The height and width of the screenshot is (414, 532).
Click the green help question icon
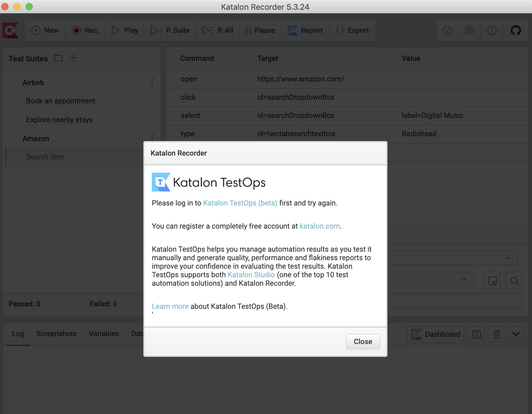[x=492, y=30]
